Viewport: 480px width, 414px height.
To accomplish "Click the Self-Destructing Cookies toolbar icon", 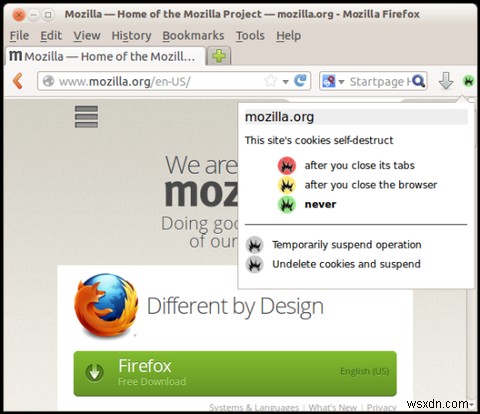I will [468, 81].
